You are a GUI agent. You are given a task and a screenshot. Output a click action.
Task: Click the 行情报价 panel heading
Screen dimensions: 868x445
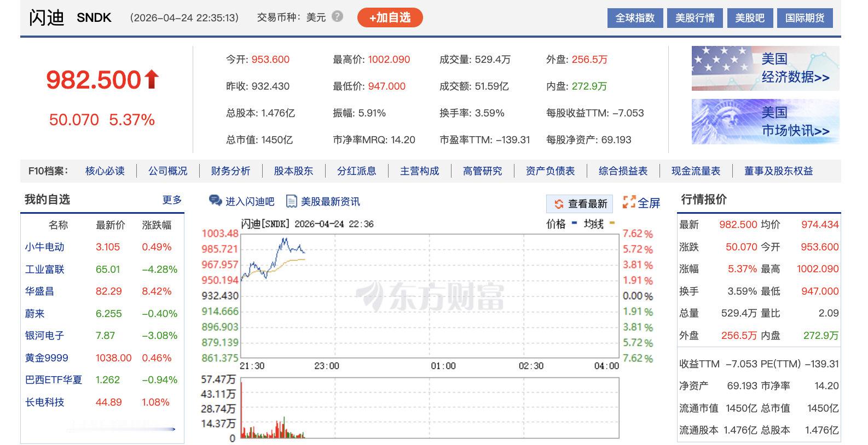click(x=704, y=200)
